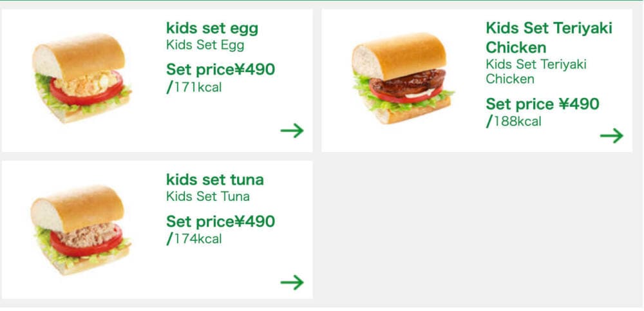This screenshot has height=311, width=644.
Task: Click the 'Kids Set Egg' subtitle text
Action: (x=205, y=45)
